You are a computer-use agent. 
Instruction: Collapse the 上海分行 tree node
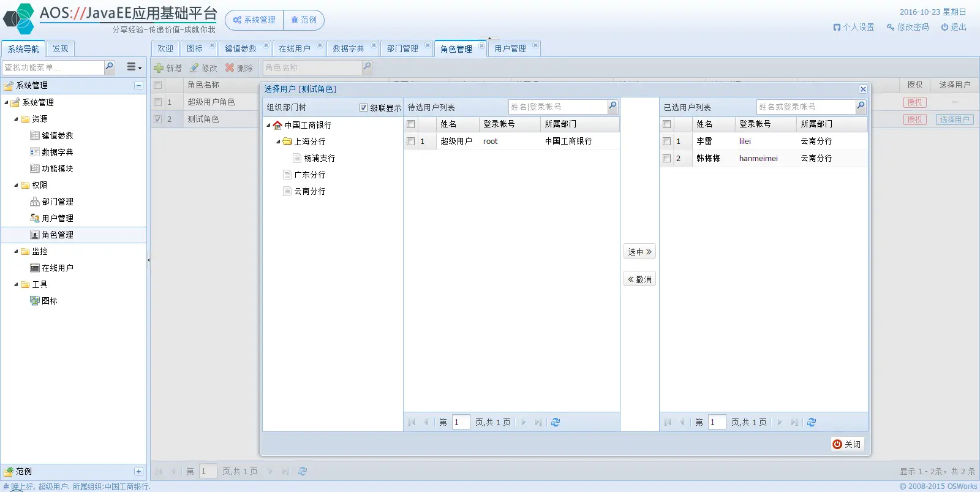coord(278,142)
